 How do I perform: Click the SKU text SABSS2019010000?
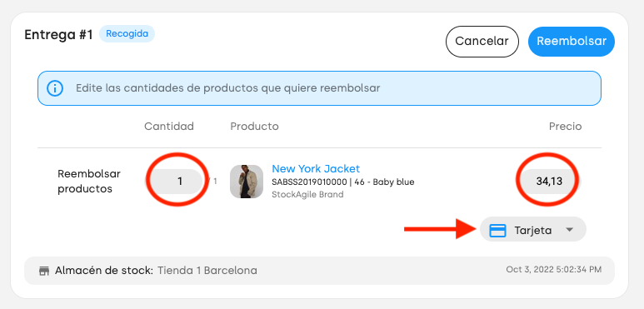pyautogui.click(x=309, y=182)
